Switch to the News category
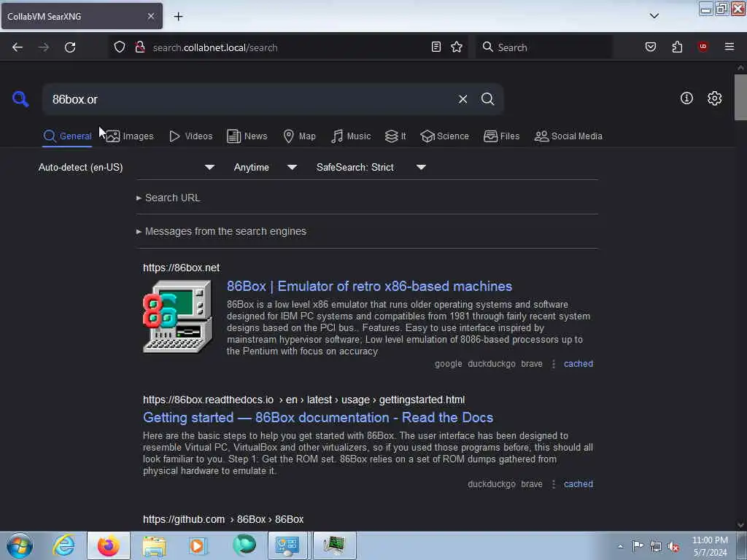Image resolution: width=747 pixels, height=560 pixels. tap(247, 136)
